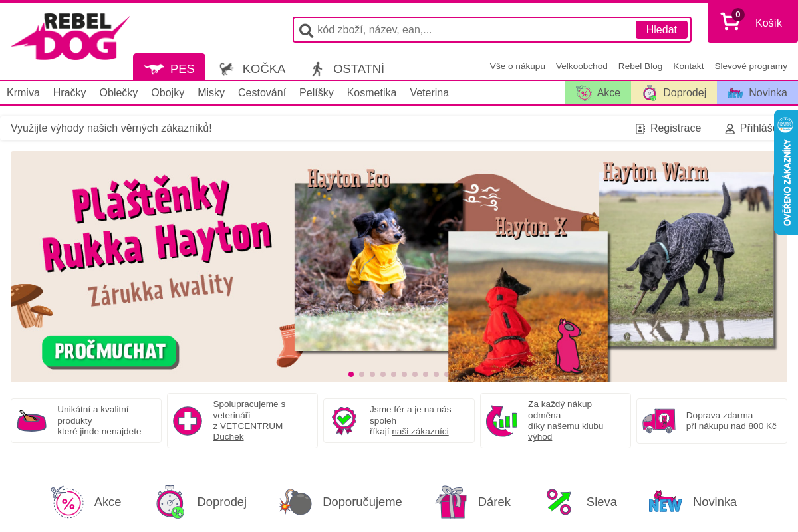Click the veterinary cross icon
798x532 pixels.
click(188, 421)
